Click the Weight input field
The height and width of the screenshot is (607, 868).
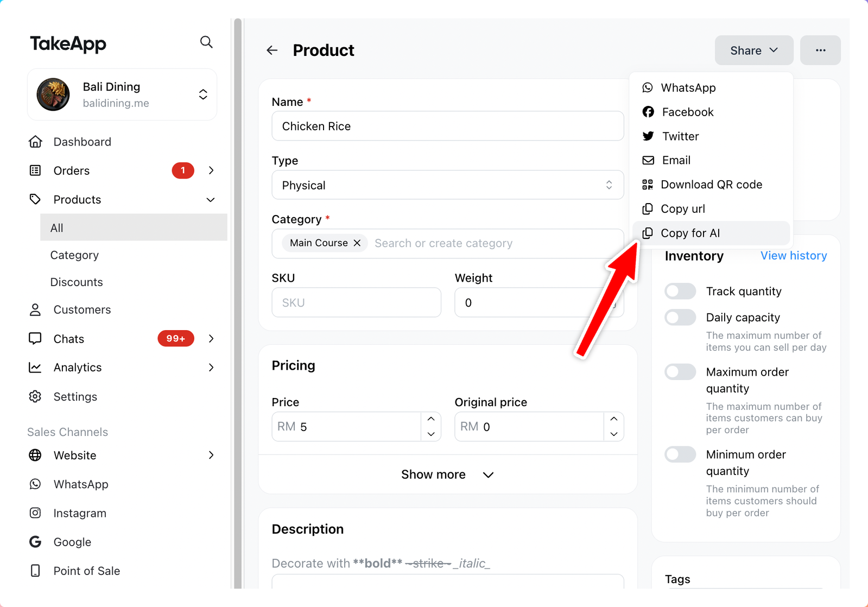point(539,302)
